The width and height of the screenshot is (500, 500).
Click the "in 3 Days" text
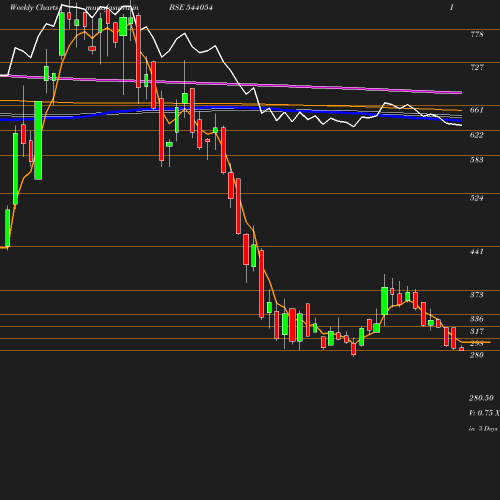point(483,428)
